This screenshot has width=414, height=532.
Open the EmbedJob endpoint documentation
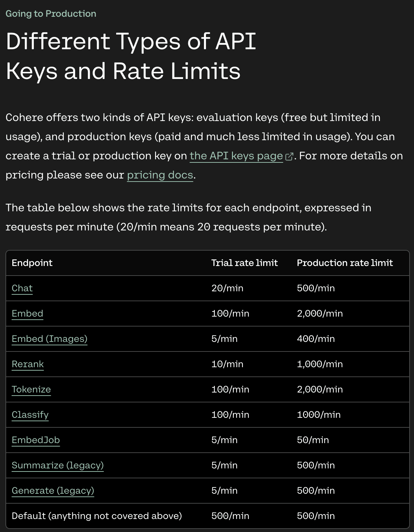[x=36, y=440]
